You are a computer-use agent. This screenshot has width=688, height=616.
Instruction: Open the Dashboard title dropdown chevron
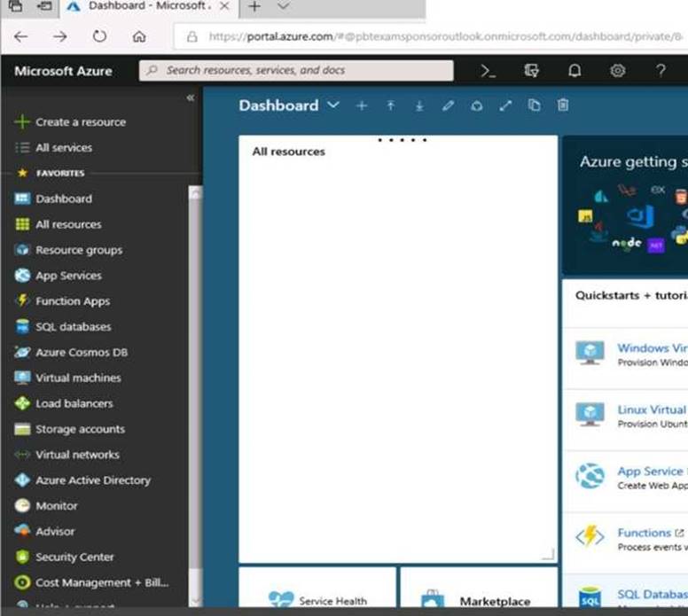[333, 105]
